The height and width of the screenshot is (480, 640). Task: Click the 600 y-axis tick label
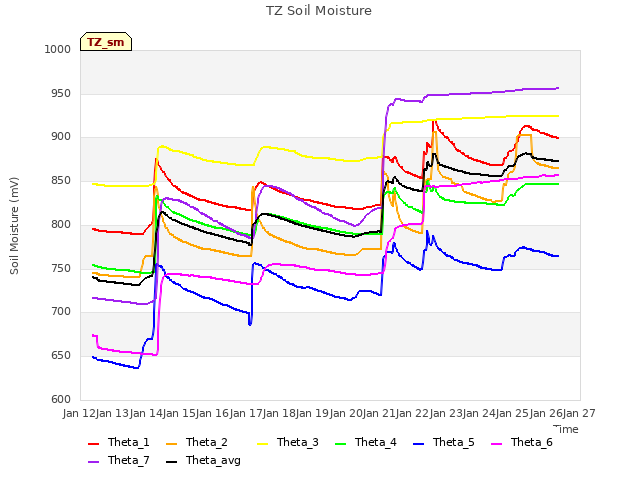61,399
